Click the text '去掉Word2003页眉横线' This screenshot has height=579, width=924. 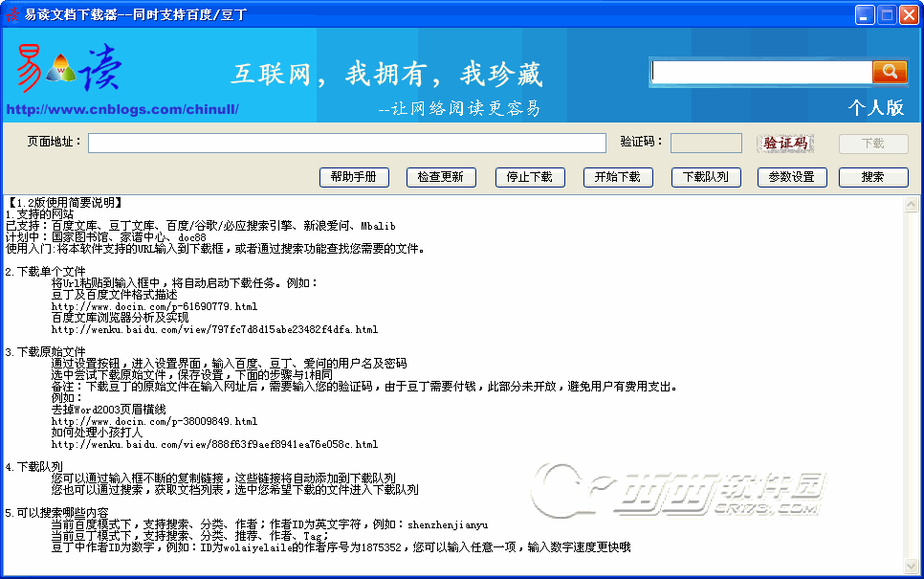(109, 410)
